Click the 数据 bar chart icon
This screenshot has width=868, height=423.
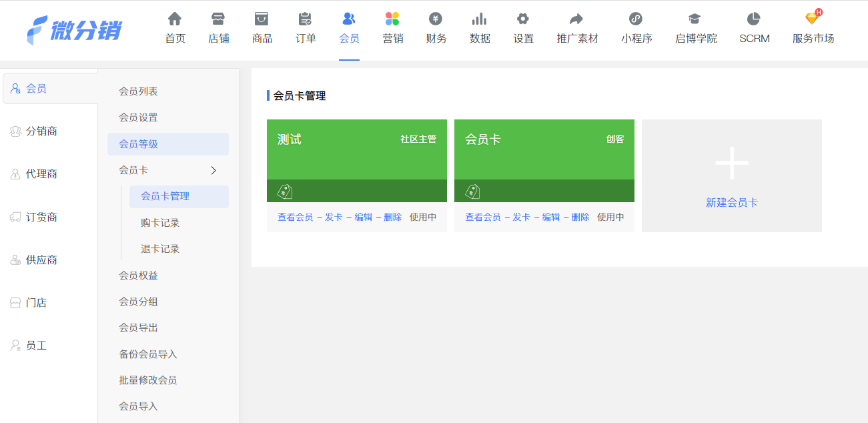point(479,19)
